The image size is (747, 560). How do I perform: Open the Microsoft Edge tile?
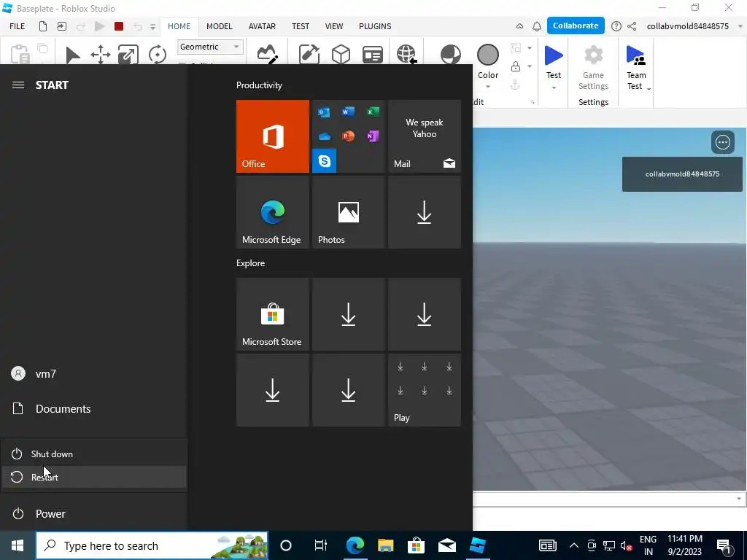273,212
